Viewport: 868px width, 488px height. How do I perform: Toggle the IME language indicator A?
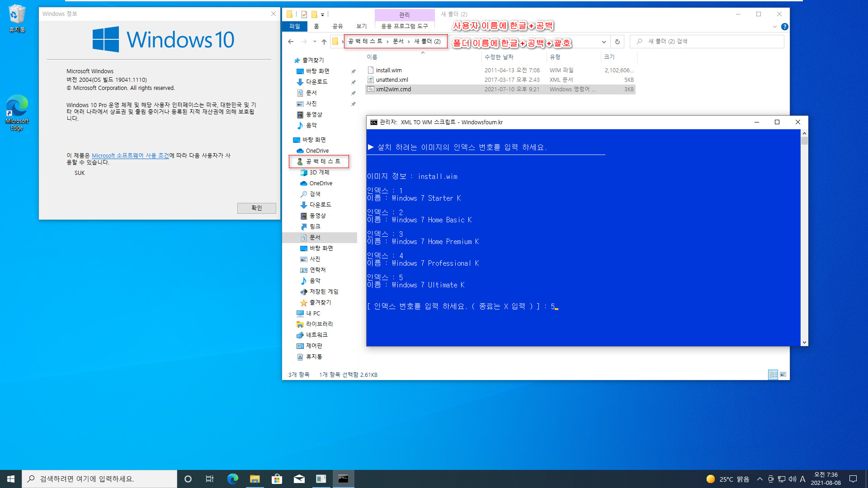(802, 479)
